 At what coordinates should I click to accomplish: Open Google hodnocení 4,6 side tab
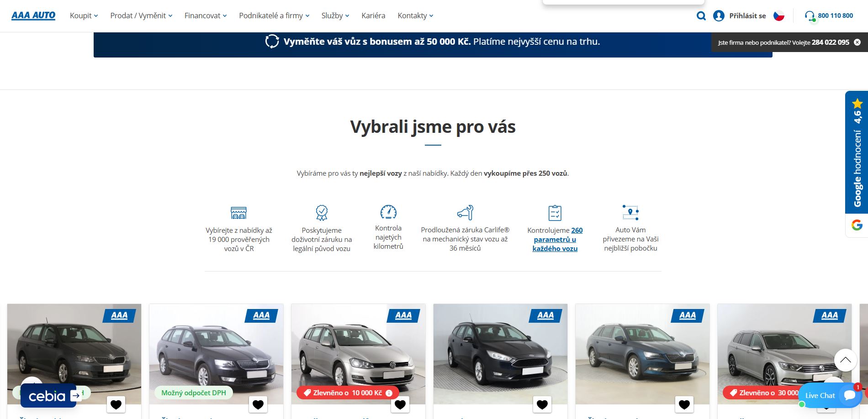pyautogui.click(x=857, y=152)
